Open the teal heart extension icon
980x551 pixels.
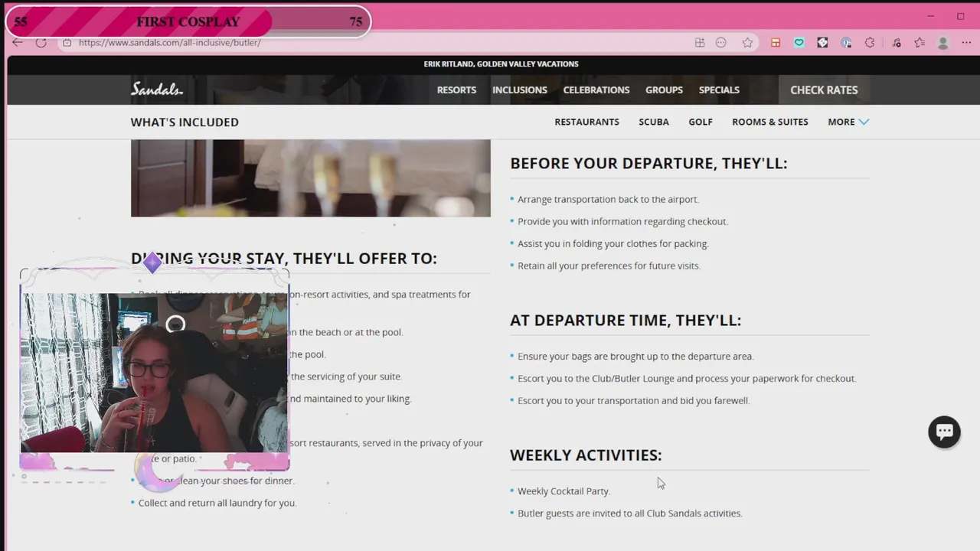(x=799, y=43)
